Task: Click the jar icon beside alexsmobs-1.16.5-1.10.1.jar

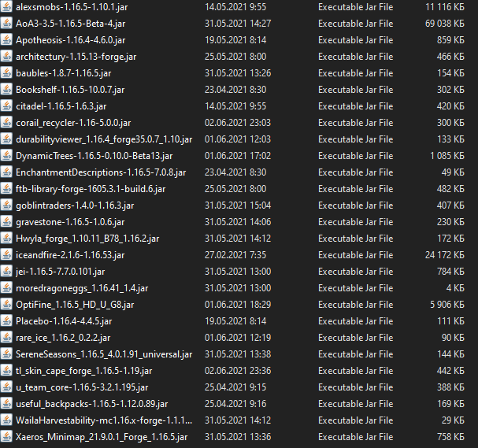Action: tap(6, 7)
